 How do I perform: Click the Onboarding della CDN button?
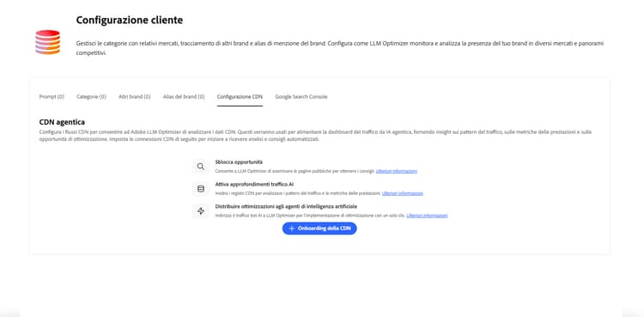pos(319,229)
